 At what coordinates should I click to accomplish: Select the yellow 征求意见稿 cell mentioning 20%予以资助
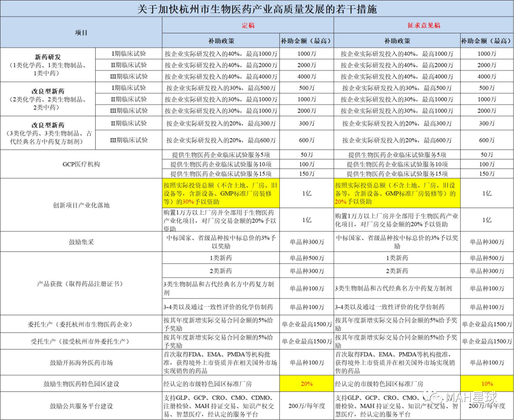[396, 193]
